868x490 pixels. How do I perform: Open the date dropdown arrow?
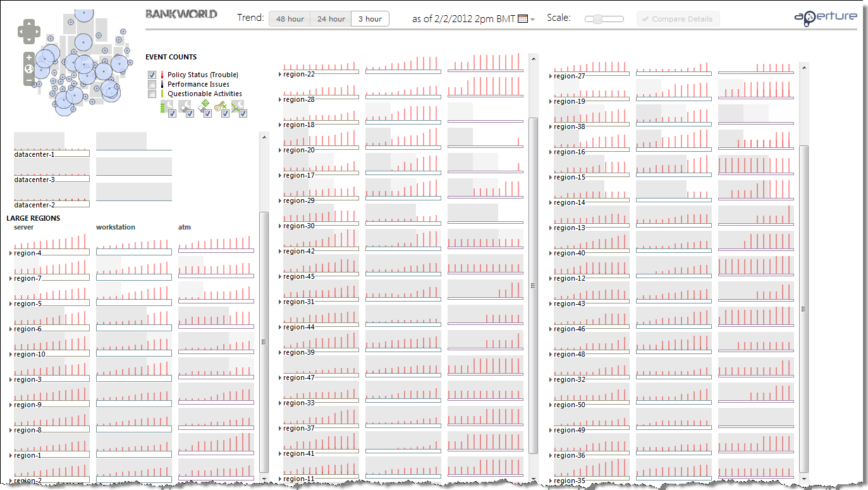tap(533, 20)
